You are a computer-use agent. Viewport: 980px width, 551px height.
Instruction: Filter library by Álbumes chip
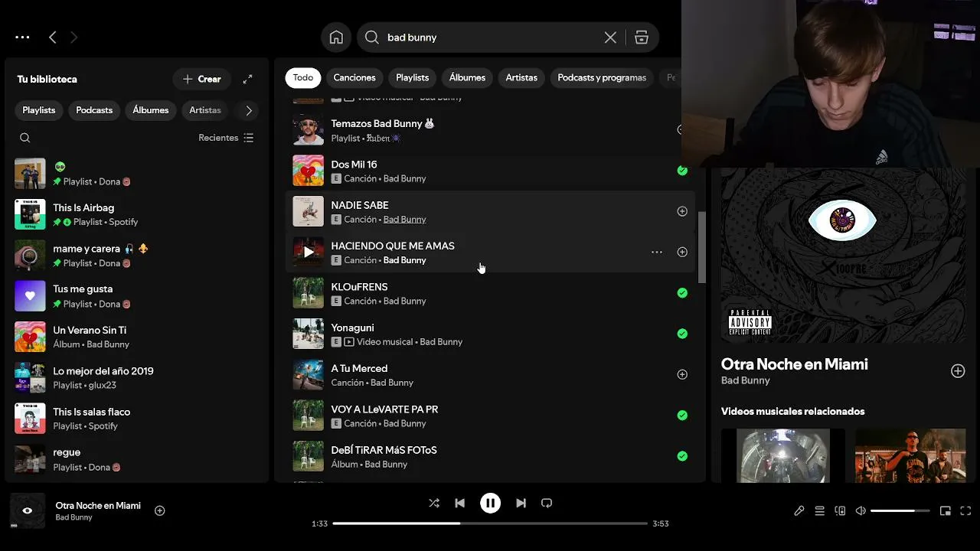[x=151, y=110]
